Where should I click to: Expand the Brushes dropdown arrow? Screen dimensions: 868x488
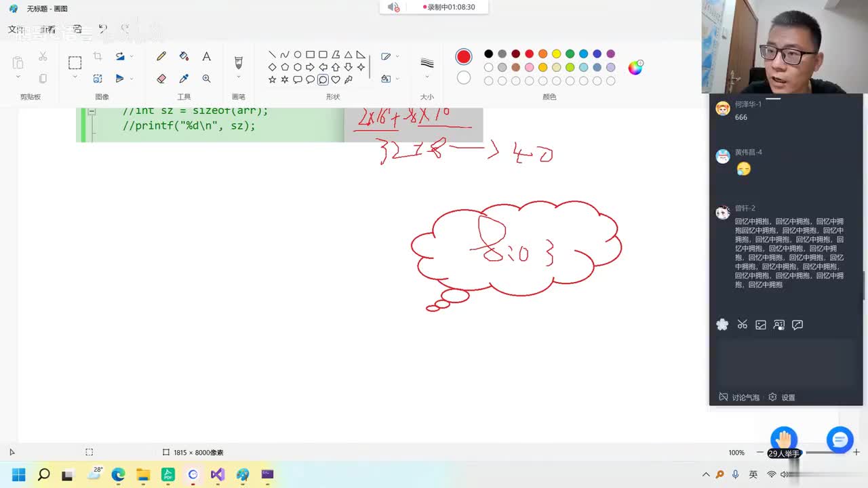pyautogui.click(x=238, y=77)
